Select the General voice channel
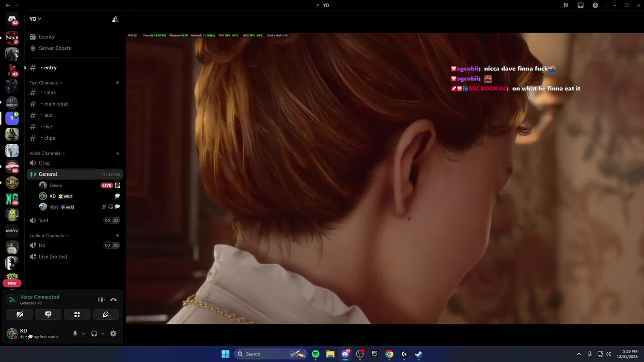The height and width of the screenshot is (362, 644). click(74, 174)
